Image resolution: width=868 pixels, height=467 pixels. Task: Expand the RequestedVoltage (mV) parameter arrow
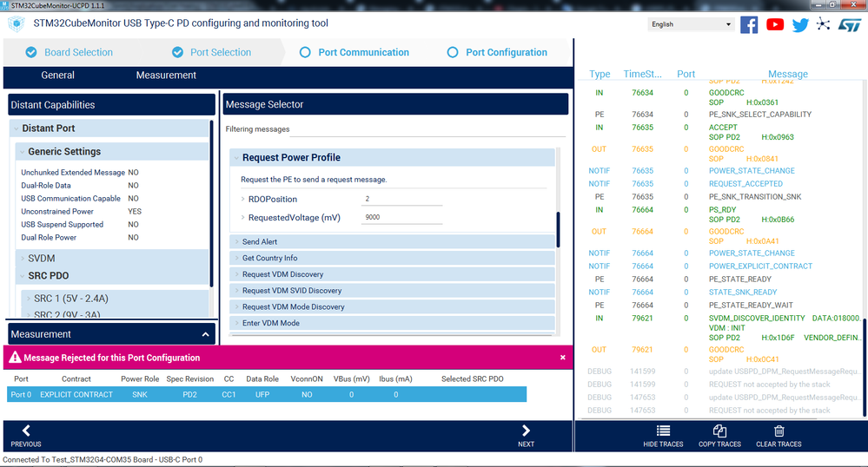[x=242, y=218]
